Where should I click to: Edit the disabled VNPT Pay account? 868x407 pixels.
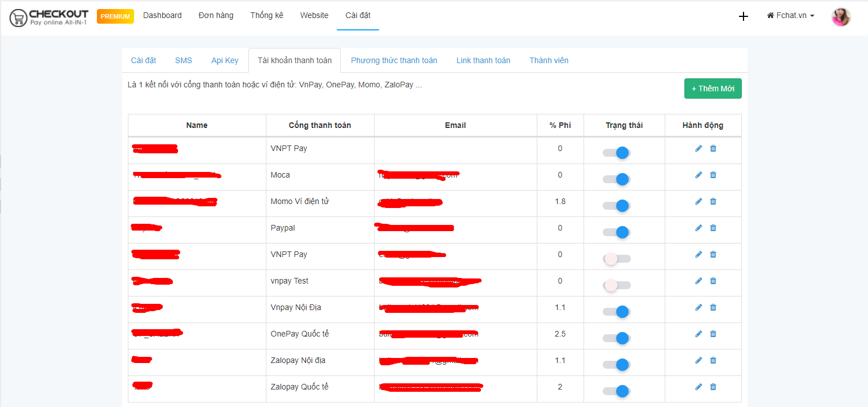click(698, 254)
